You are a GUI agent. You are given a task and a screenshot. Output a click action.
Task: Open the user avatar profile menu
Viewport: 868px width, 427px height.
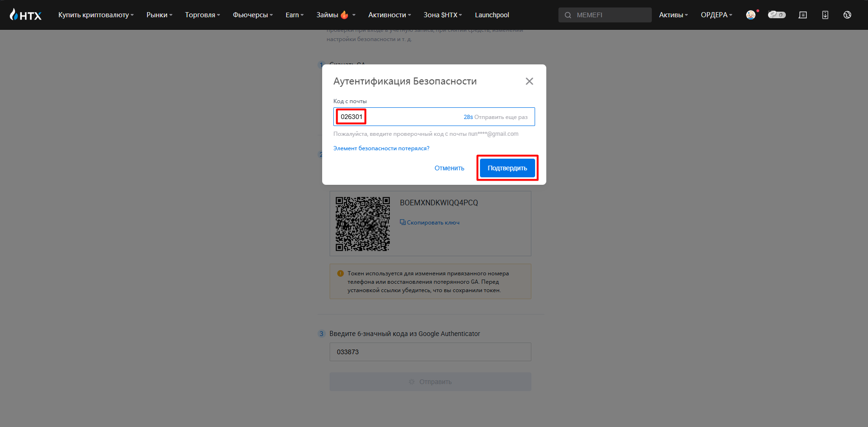(x=751, y=15)
